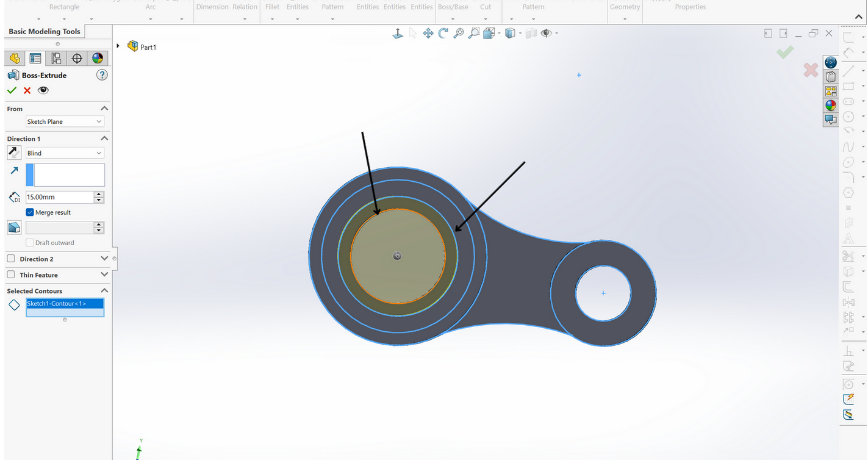The height and width of the screenshot is (460, 868).
Task: Click the 15.00mm depth input field
Action: 59,197
